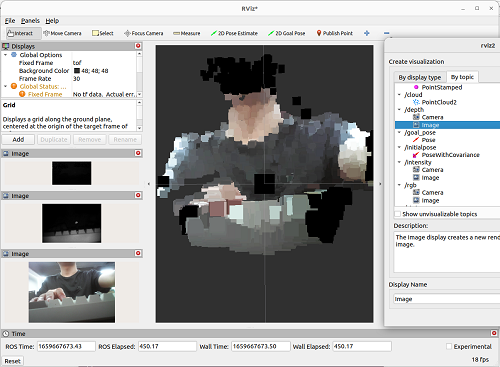The width and height of the screenshot is (500, 367).
Task: Collapse the /initialpose topic node
Action: point(399,147)
